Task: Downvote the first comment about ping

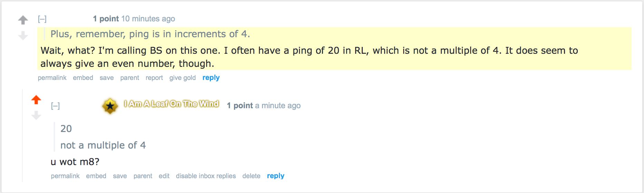Action: [x=23, y=35]
